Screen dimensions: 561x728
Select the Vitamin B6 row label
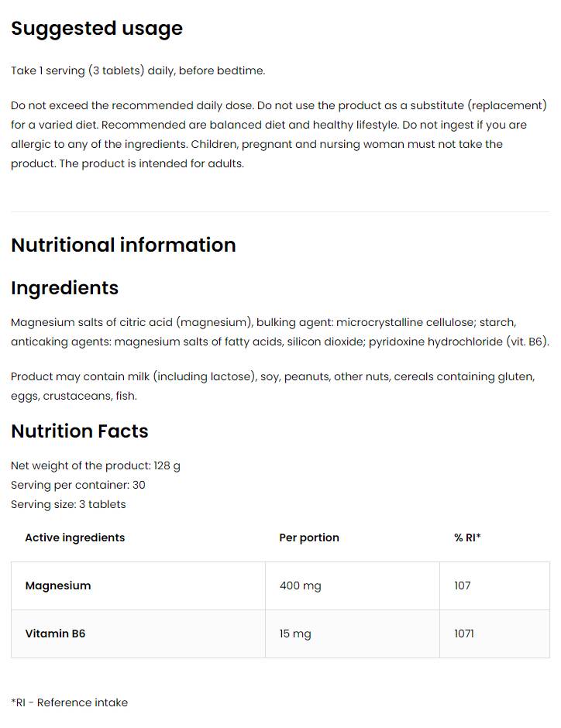55,634
